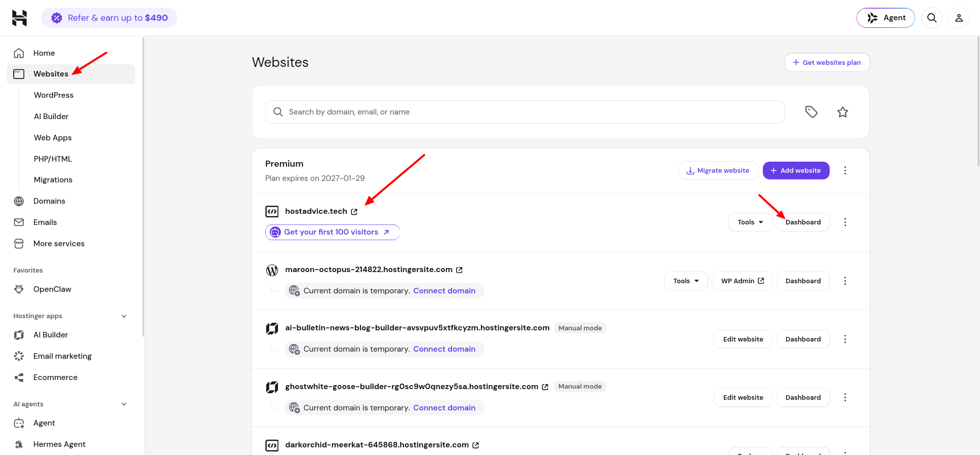The height and width of the screenshot is (455, 980).
Task: Click 'Plan expires on 2027-01-29' text
Action: (x=315, y=178)
